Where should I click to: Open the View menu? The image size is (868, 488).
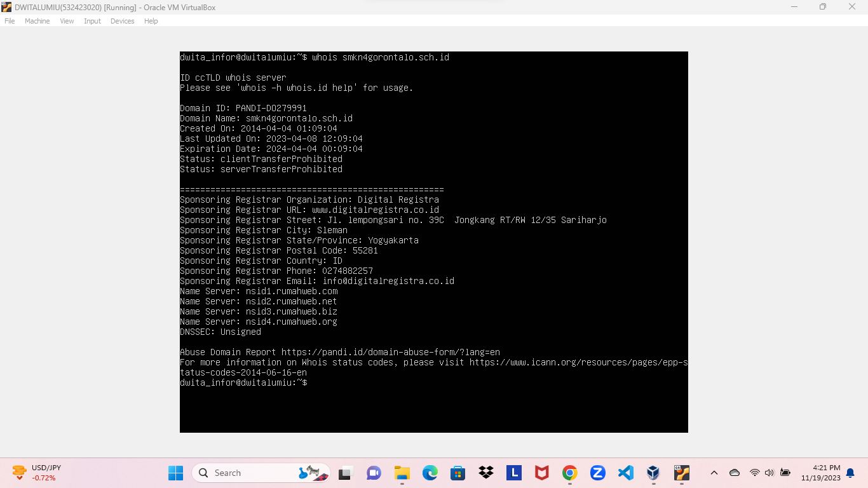click(67, 21)
